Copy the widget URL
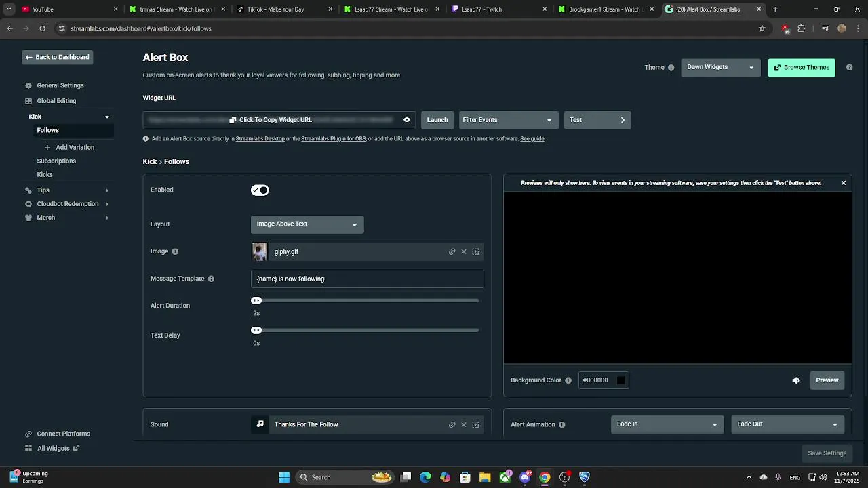868x488 pixels. tap(271, 120)
